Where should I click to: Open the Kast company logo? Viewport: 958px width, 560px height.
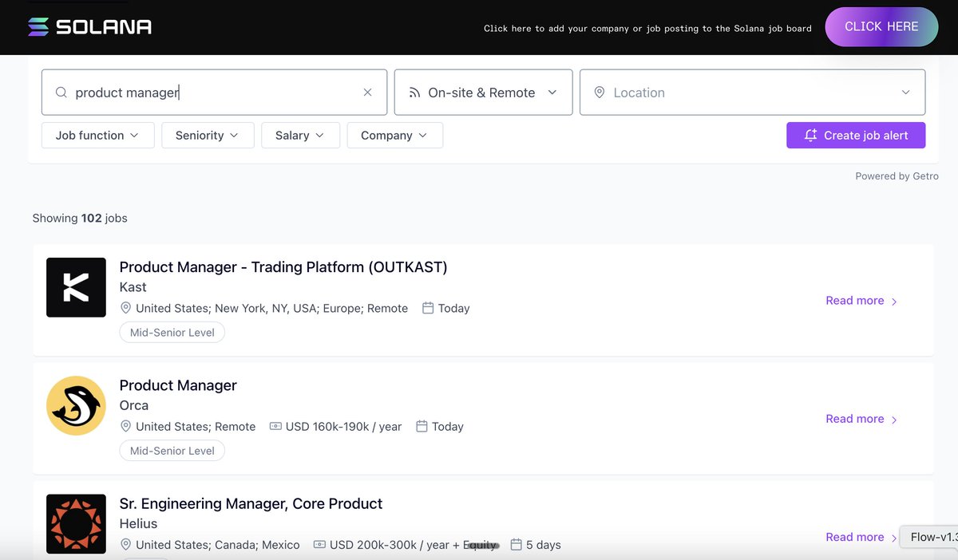click(x=76, y=287)
